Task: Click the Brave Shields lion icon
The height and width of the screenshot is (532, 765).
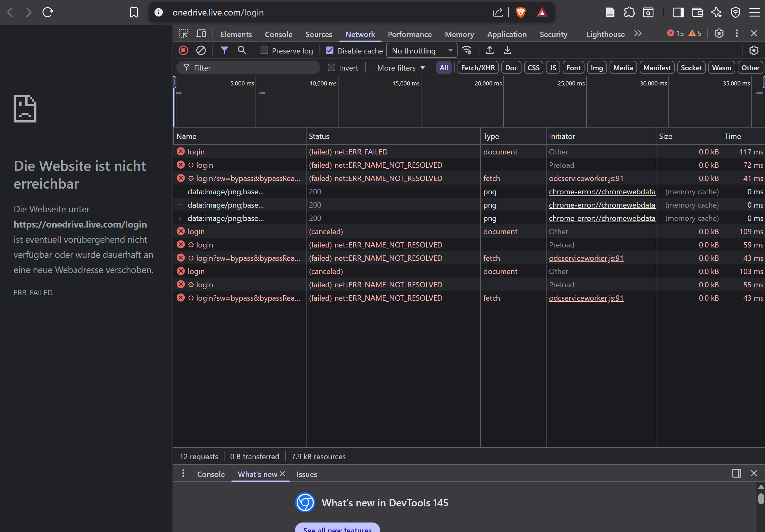Action: click(521, 12)
